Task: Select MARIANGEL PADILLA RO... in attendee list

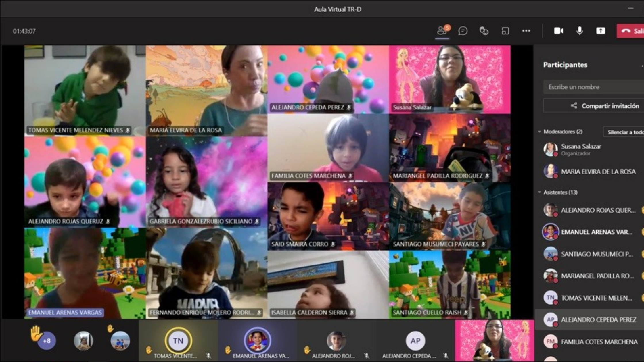Action: [x=589, y=276]
